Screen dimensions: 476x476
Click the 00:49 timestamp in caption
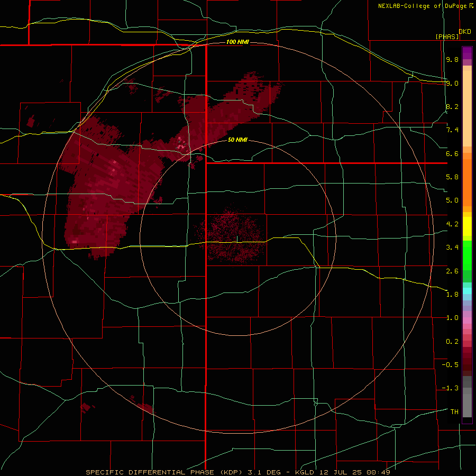click(x=378, y=472)
